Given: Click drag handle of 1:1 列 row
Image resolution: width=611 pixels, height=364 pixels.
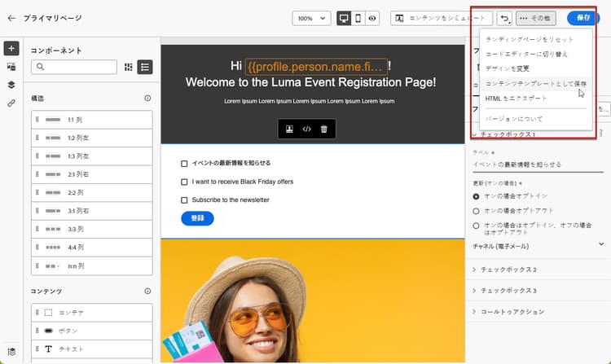Looking at the screenshot, I should 37,120.
